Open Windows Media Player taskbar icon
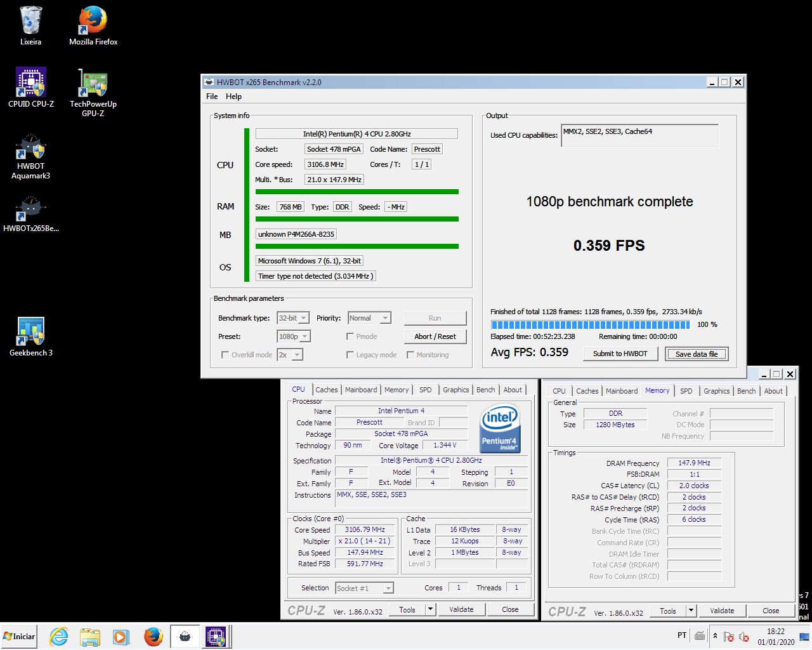 point(121,637)
